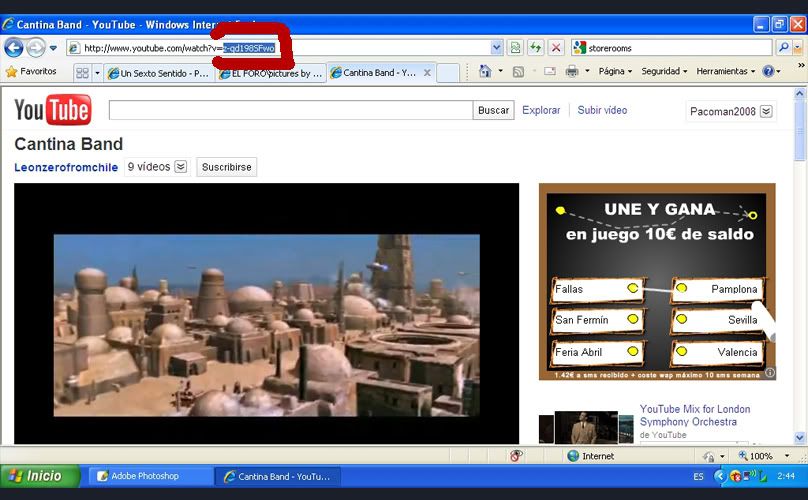Click the RSS feeds toolbar icon

(x=518, y=72)
